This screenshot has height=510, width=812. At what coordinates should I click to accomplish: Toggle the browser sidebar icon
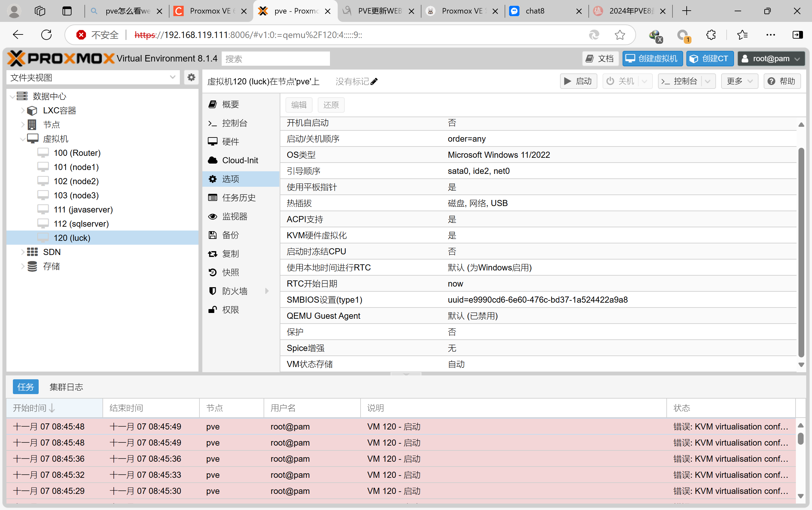pos(797,35)
